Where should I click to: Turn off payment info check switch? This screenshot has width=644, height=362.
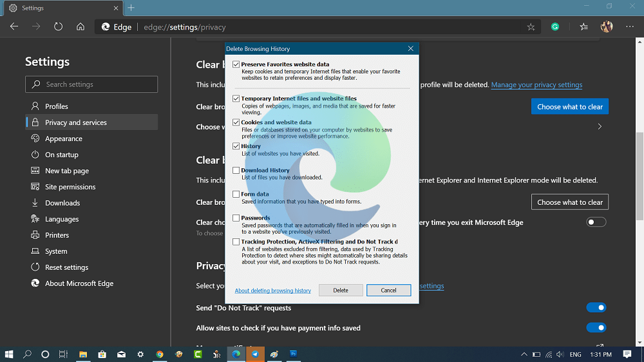click(x=596, y=327)
